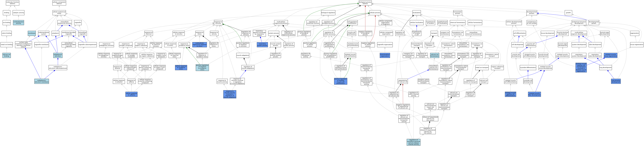Select the 'sequestering of calcium ion' node
644x146 pixels.
click(403, 81)
